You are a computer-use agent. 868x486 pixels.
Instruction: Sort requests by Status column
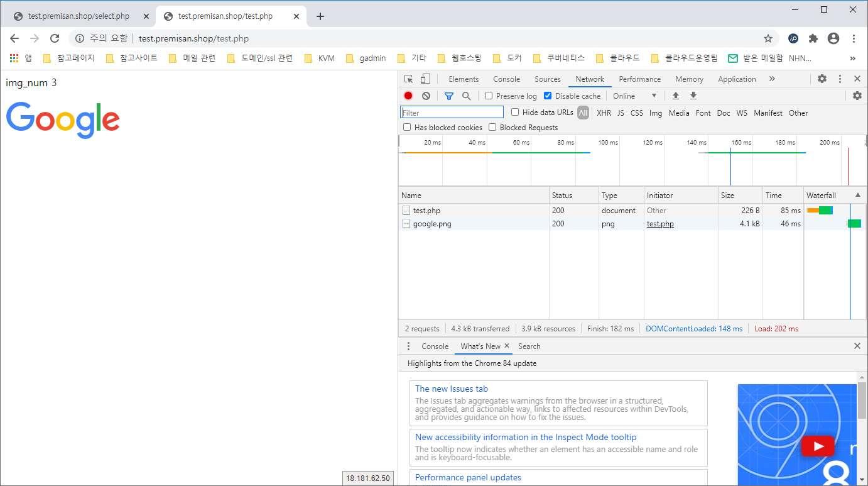[x=574, y=195]
